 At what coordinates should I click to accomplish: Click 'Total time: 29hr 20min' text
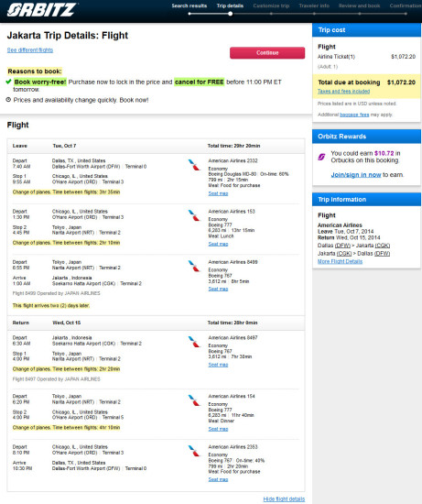[x=233, y=146]
